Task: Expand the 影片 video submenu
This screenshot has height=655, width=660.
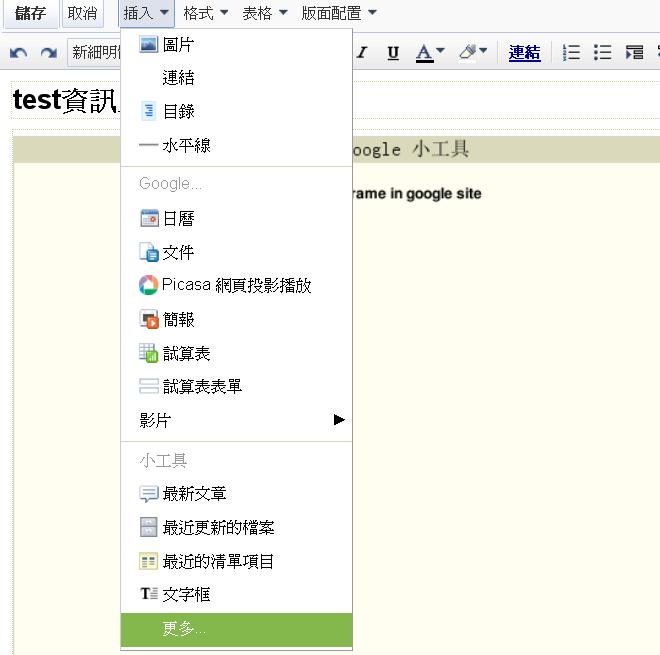Action: click(236, 420)
